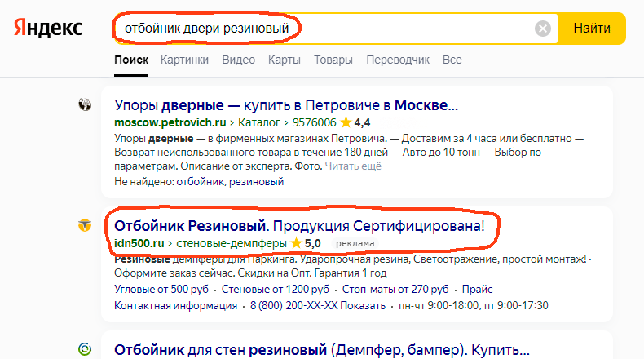Click the 5,0 star rating of idn500.ru

coord(306,243)
